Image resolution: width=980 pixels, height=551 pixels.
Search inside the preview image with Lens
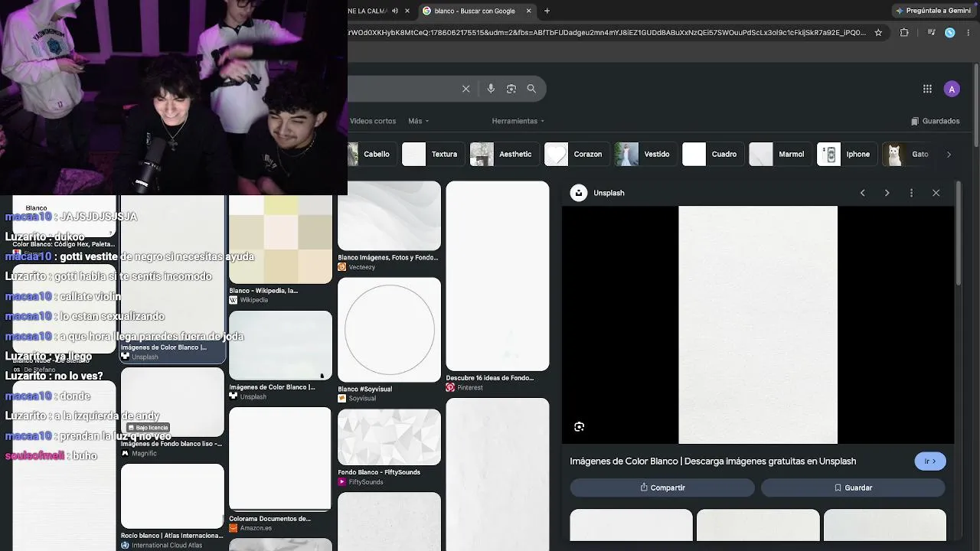point(579,426)
